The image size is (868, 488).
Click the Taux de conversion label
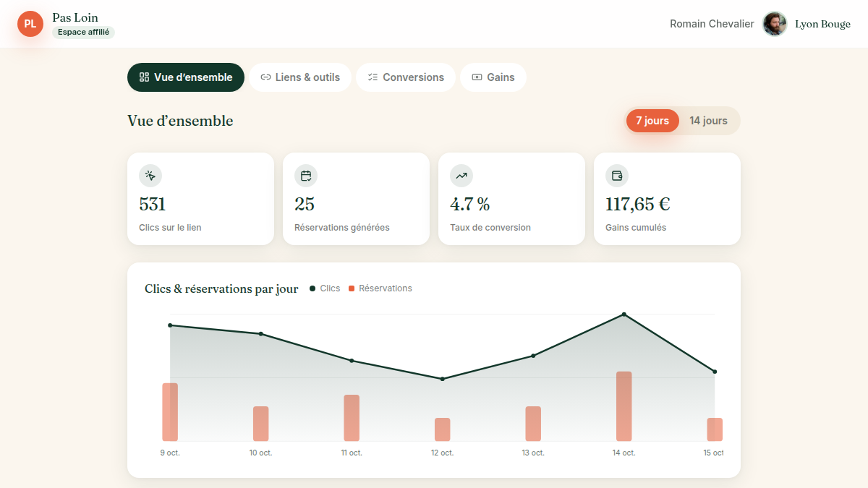[490, 228]
